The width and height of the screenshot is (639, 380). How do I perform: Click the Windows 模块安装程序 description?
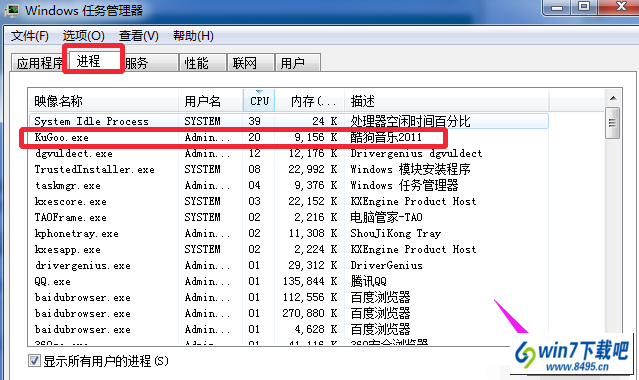coord(410,169)
